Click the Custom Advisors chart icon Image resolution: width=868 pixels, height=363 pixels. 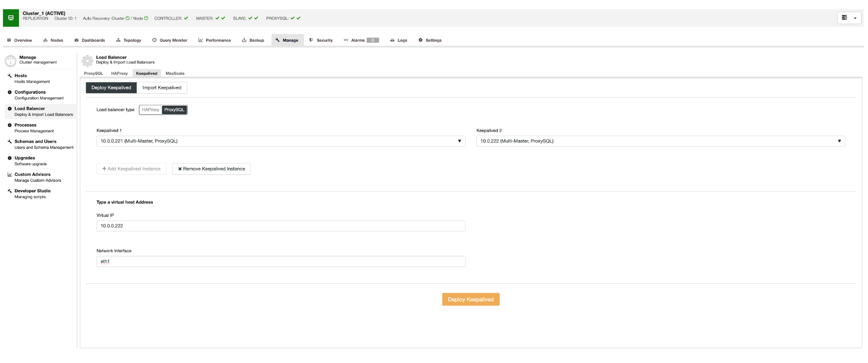(10, 174)
